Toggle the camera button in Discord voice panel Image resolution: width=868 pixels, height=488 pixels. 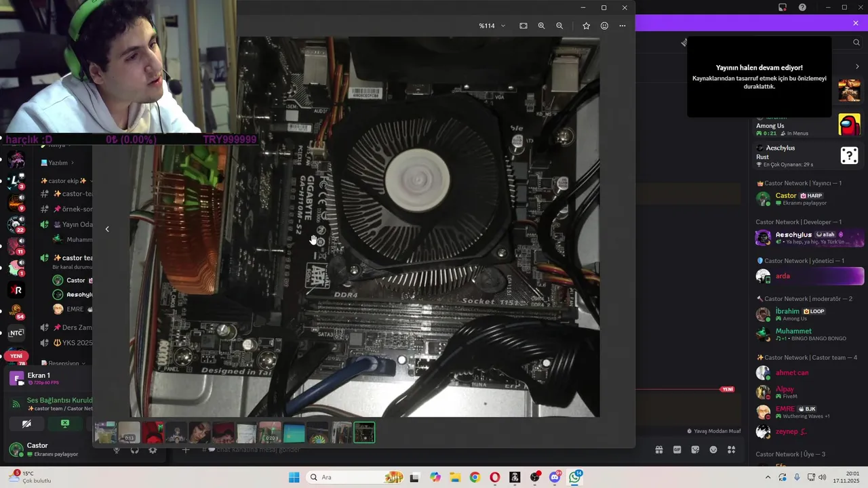(x=26, y=424)
